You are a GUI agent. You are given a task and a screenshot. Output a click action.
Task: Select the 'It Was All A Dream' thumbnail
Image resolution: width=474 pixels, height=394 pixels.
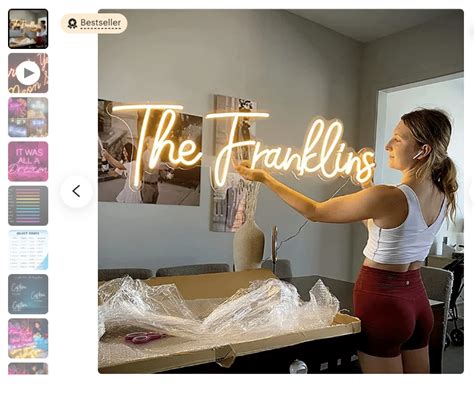tap(28, 161)
